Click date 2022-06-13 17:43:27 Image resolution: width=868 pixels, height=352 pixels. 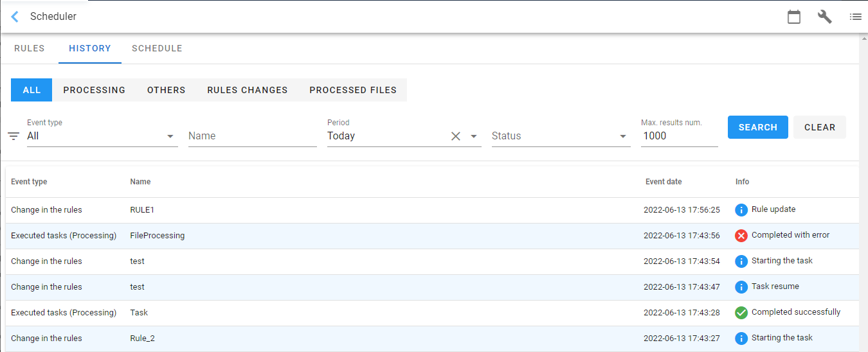(682, 339)
